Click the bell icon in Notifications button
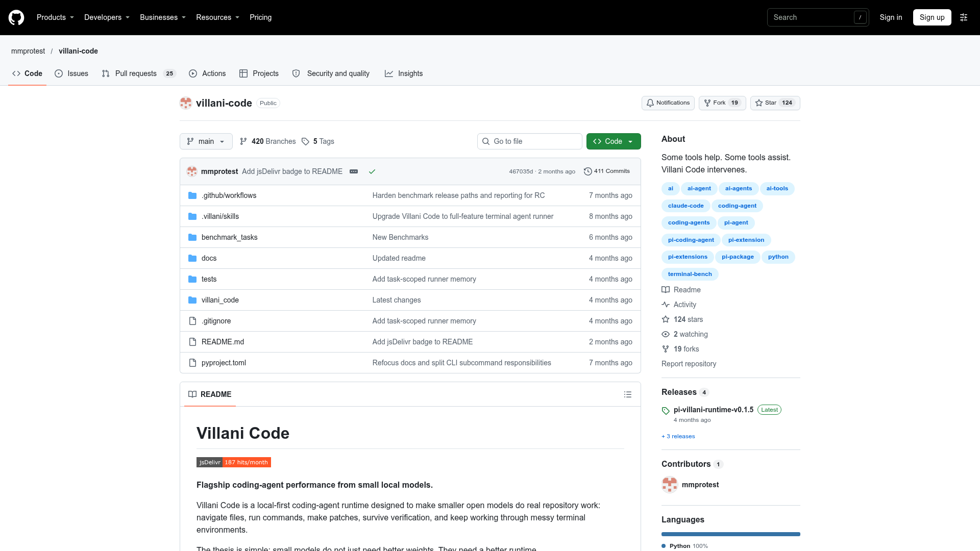This screenshot has height=551, width=980. click(x=650, y=103)
